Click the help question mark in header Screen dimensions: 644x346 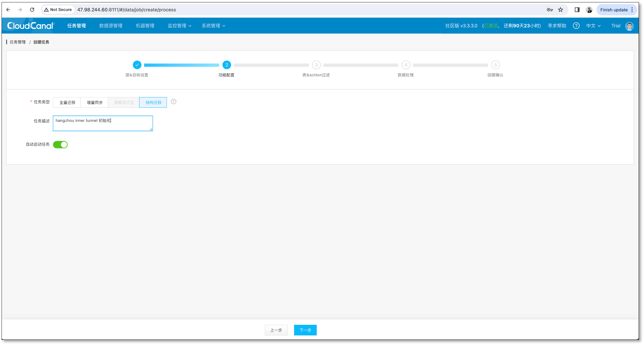pos(576,26)
